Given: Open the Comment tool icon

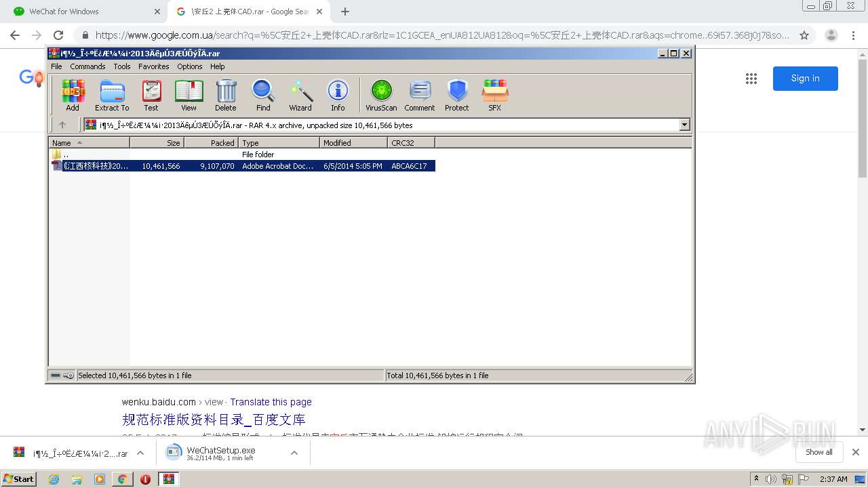Looking at the screenshot, I should [420, 95].
